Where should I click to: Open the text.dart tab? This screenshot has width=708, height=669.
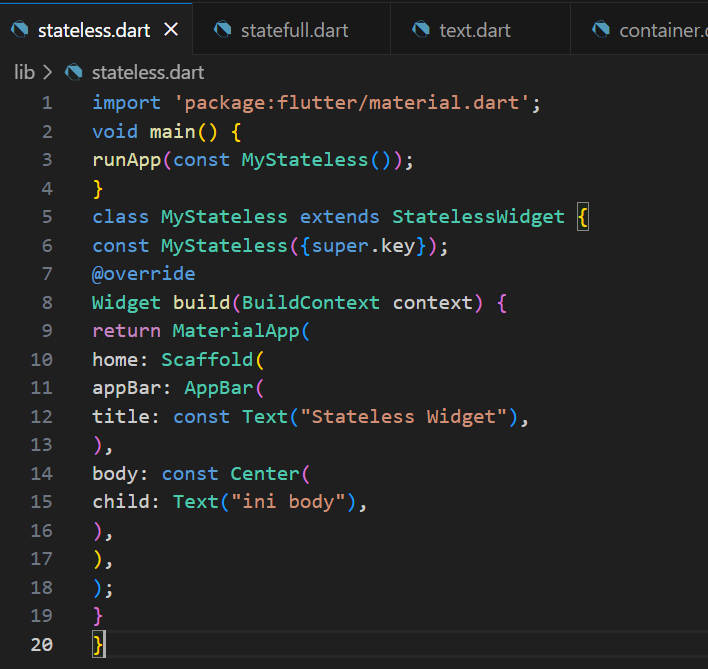point(475,30)
